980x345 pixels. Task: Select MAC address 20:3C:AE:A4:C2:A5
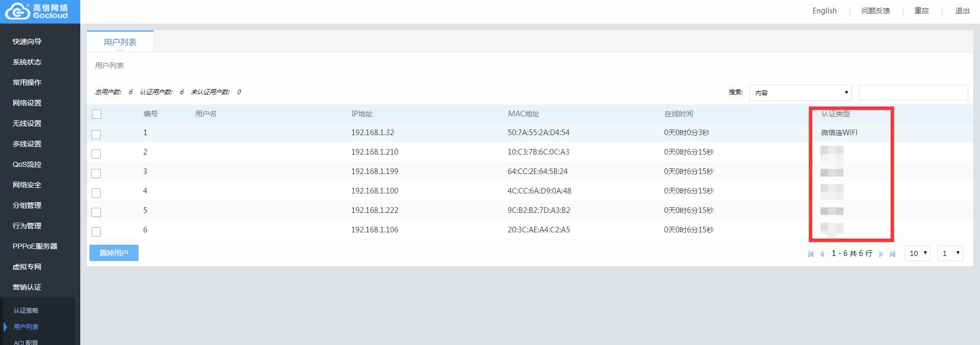[x=539, y=230]
